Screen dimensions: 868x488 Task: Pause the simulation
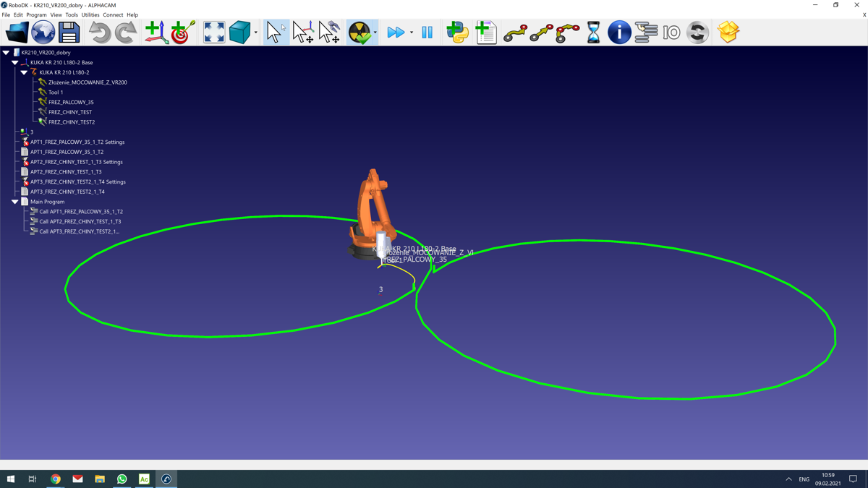[427, 33]
